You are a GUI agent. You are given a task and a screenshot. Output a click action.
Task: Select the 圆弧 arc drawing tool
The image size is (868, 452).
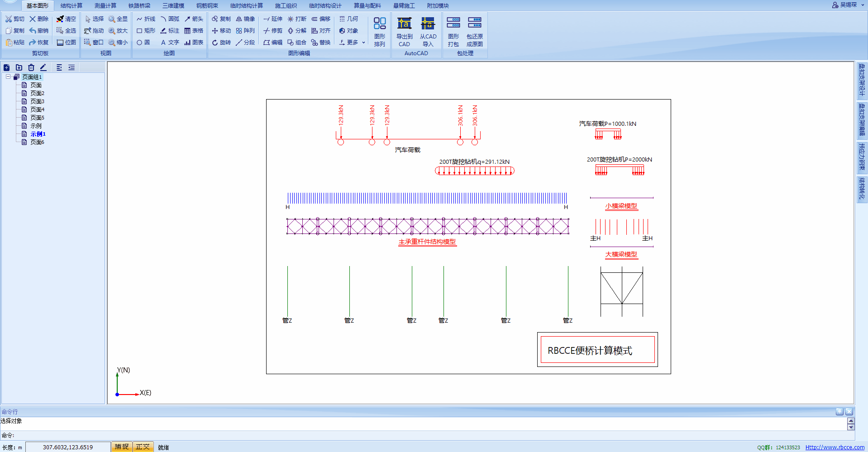[x=169, y=19]
